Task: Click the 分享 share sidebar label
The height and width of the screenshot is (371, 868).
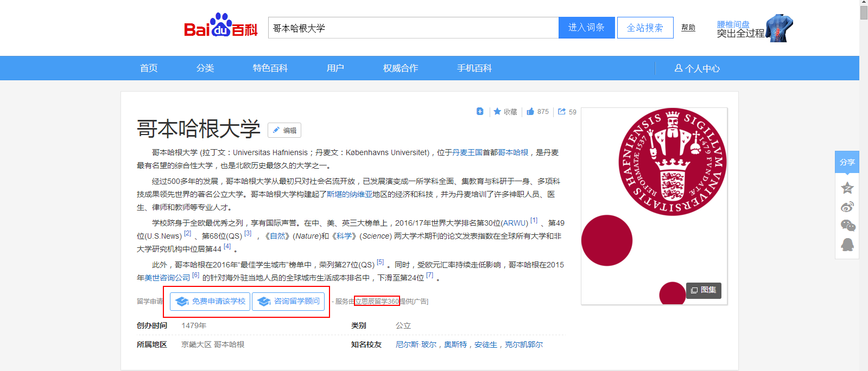Action: coord(847,162)
